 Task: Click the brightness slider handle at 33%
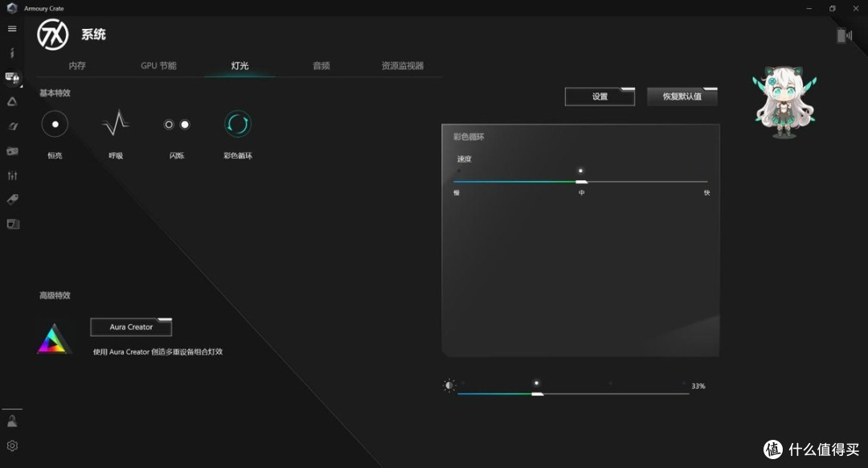(x=537, y=394)
